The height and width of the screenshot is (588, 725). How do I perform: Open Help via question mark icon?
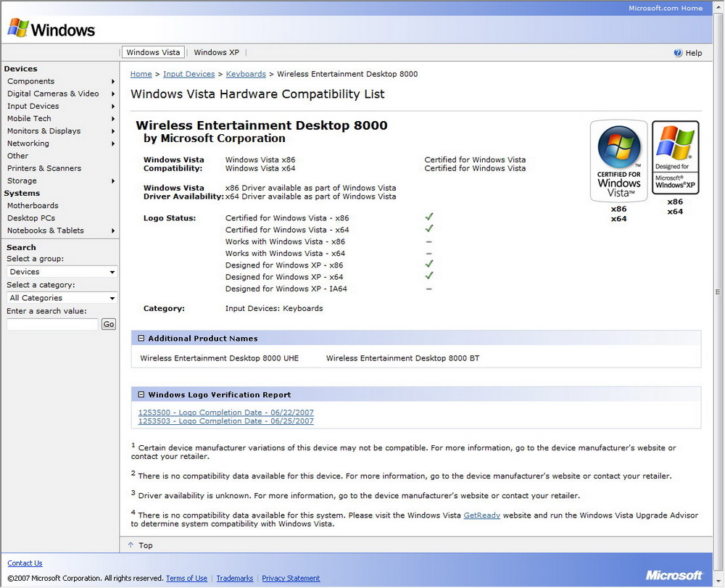tap(678, 53)
